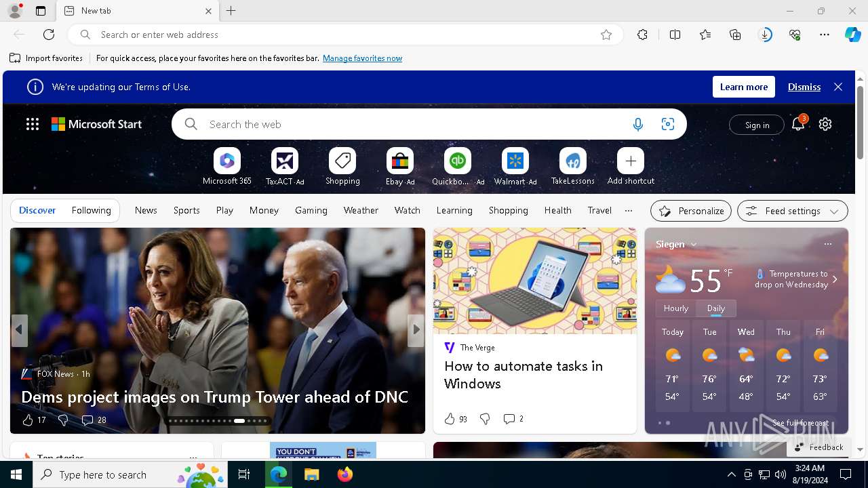Viewport: 868px width, 488px height.
Task: Open tab actions menu icon
Action: 41,11
